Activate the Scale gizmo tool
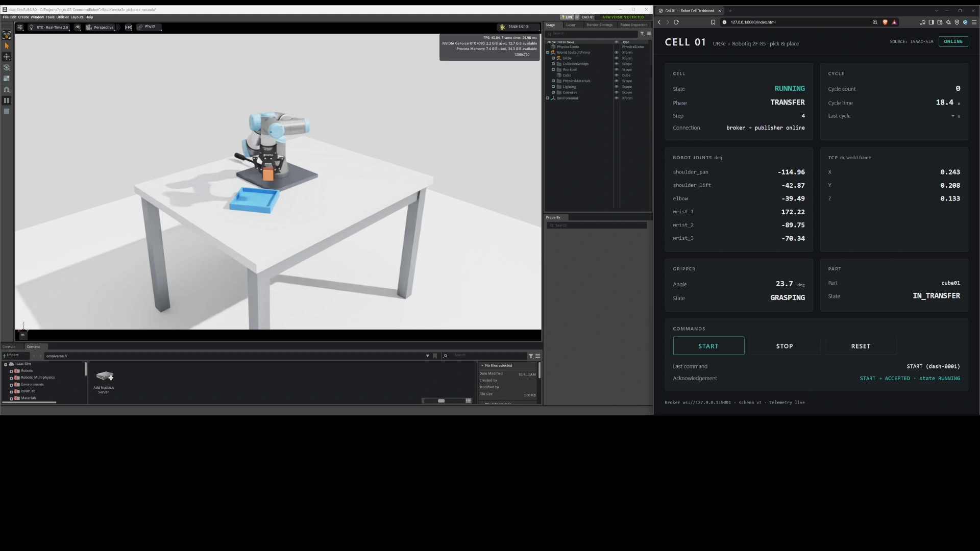 7,79
